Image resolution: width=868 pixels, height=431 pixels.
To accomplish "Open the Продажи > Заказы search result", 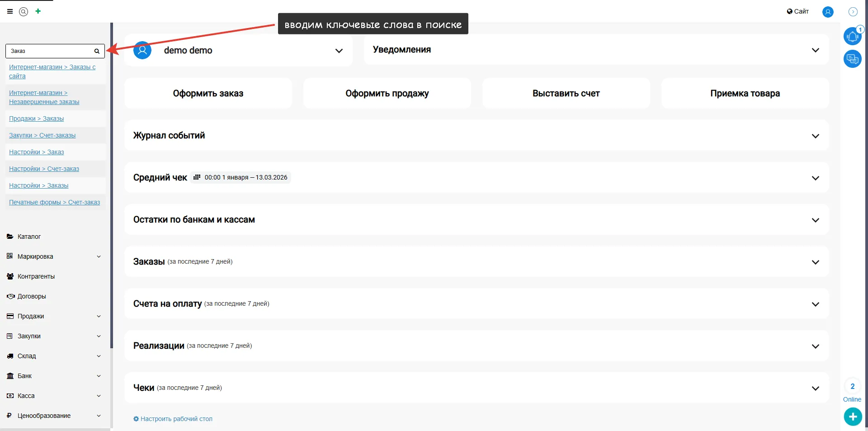I will point(36,118).
